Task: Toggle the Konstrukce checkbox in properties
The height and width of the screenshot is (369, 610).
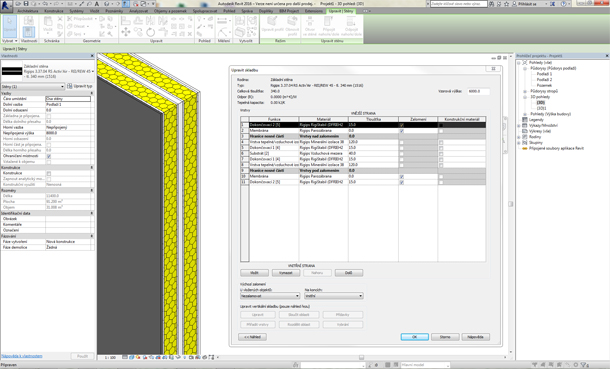Action: [x=49, y=173]
